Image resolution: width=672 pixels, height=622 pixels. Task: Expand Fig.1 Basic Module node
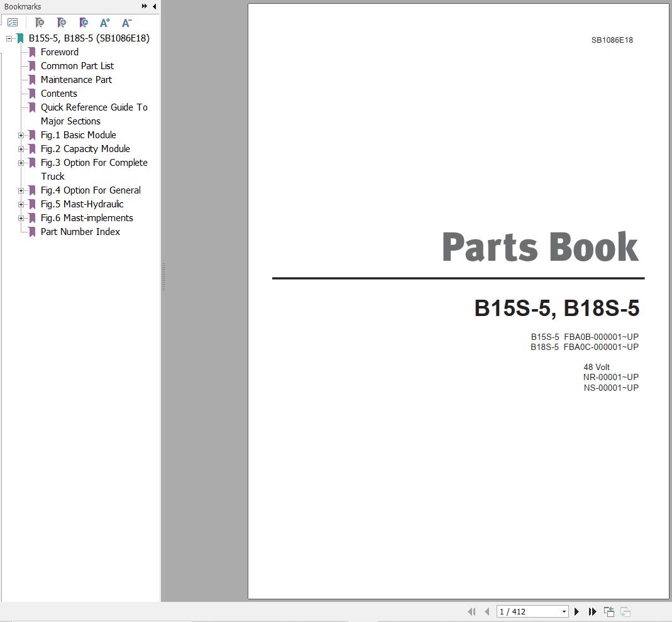pos(21,135)
